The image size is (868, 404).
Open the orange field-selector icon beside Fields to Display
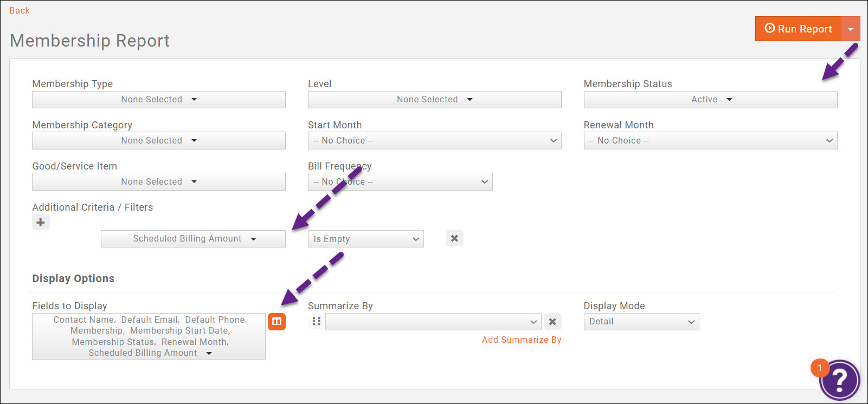pyautogui.click(x=277, y=321)
